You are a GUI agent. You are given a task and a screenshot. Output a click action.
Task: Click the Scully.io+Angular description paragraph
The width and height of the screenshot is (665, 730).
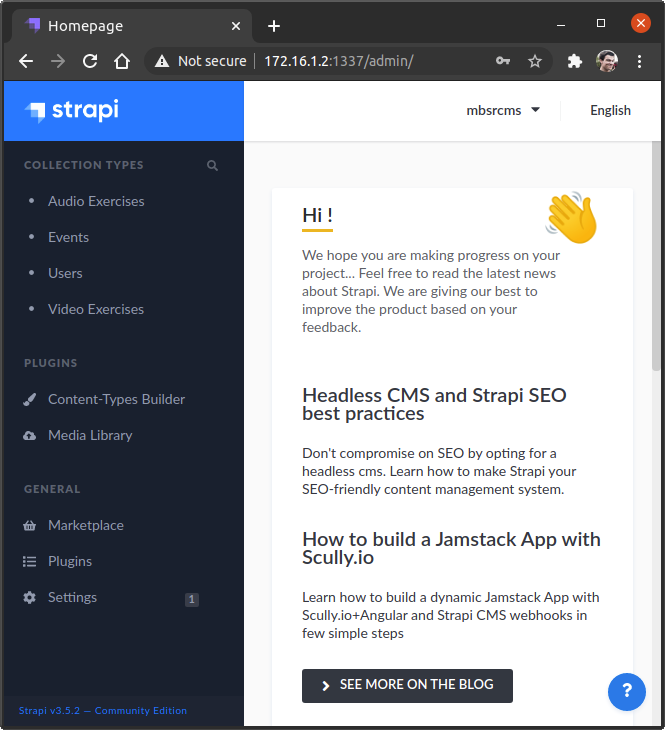pyautogui.click(x=451, y=615)
